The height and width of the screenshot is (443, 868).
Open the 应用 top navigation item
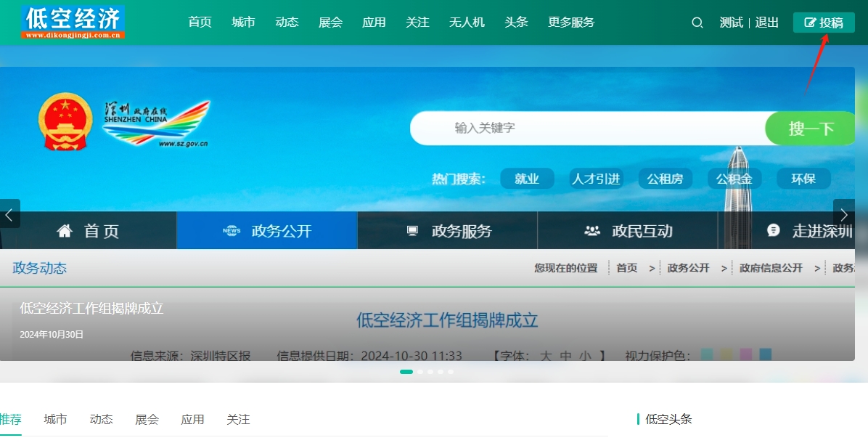(x=374, y=22)
